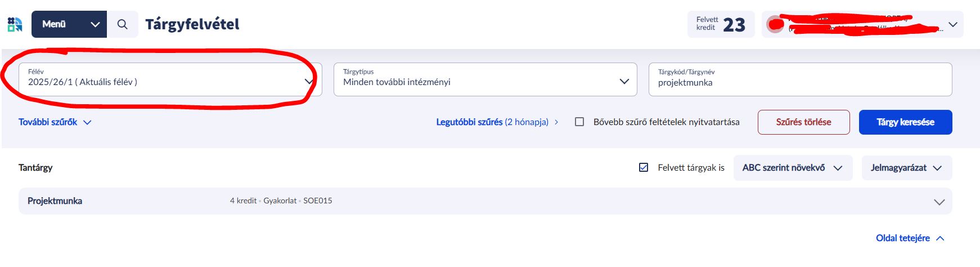
Task: Expand the user profile chevron
Action: (x=953, y=25)
